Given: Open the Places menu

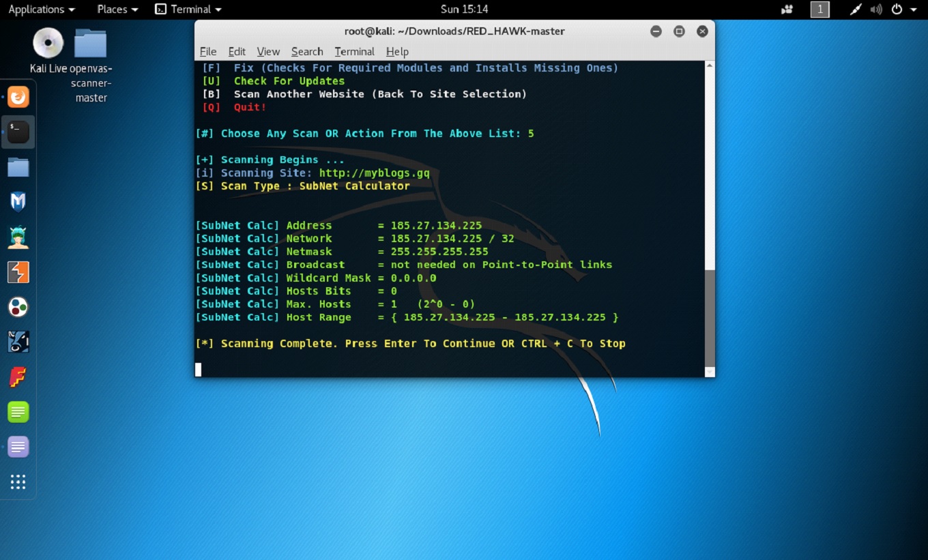Looking at the screenshot, I should tap(117, 10).
